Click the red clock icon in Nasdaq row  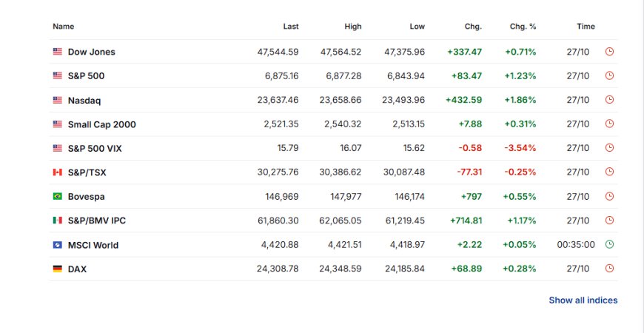[609, 99]
